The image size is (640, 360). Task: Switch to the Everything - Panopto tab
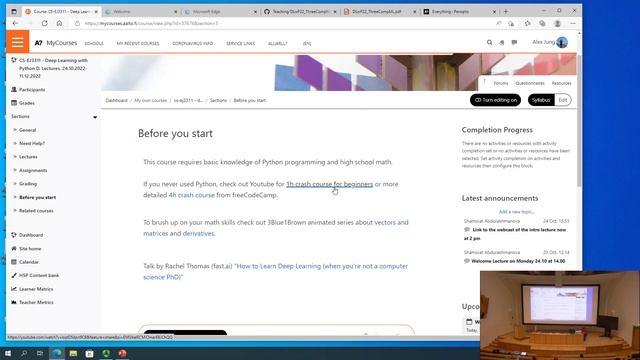(459, 12)
